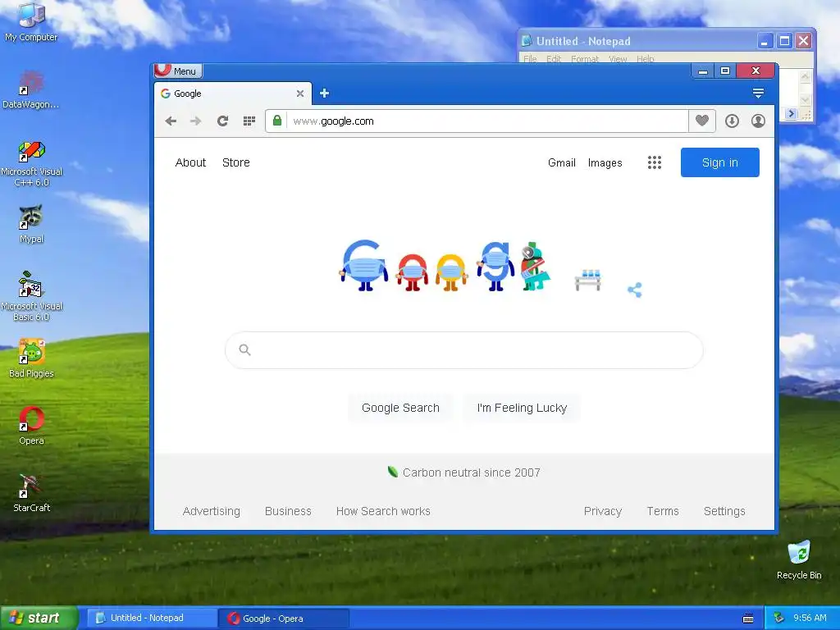Open How Search works link
This screenshot has width=840, height=630.
(x=383, y=511)
